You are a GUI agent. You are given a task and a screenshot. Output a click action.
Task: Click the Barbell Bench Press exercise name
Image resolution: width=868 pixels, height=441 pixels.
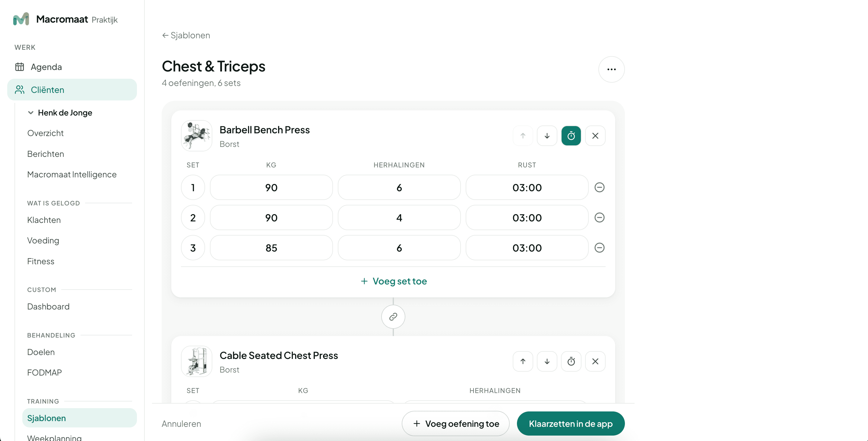point(265,130)
